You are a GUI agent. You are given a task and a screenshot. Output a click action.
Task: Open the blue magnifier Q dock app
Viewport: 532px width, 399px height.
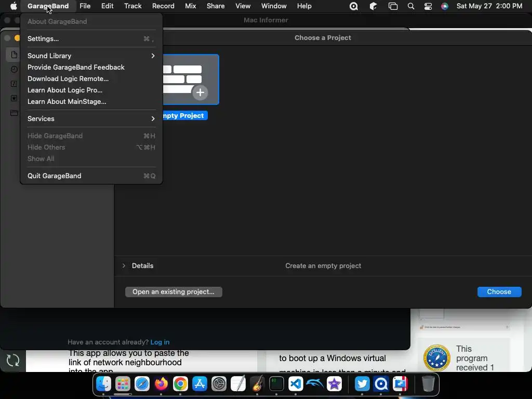(x=381, y=384)
